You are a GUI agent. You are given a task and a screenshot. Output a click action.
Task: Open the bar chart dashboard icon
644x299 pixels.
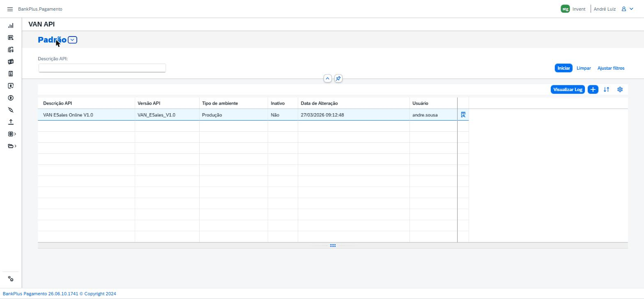pos(11,25)
